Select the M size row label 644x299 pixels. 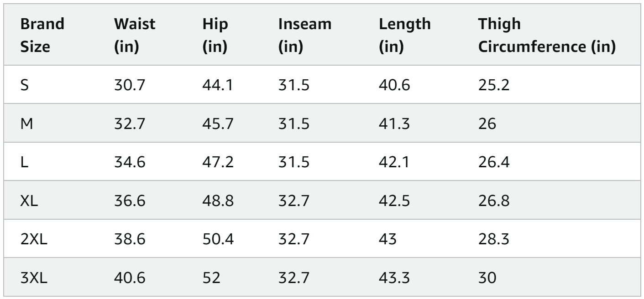(x=27, y=124)
